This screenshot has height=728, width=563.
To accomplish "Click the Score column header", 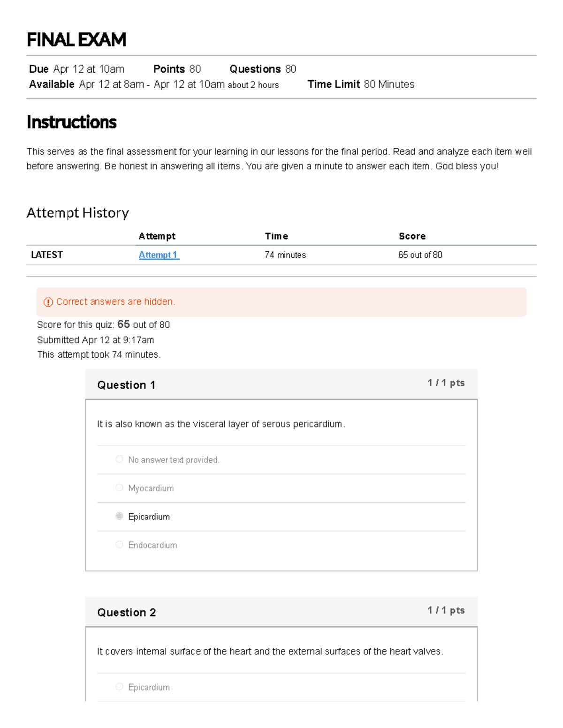I will [x=412, y=236].
